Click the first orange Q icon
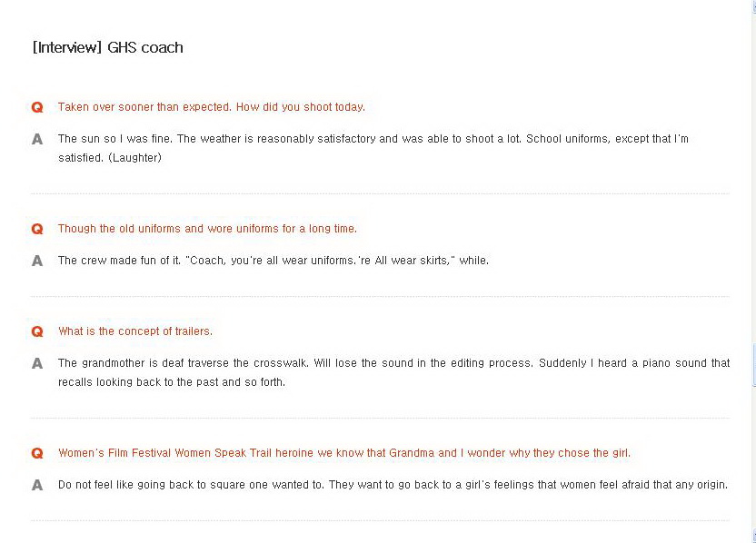This screenshot has height=543, width=756. click(37, 107)
